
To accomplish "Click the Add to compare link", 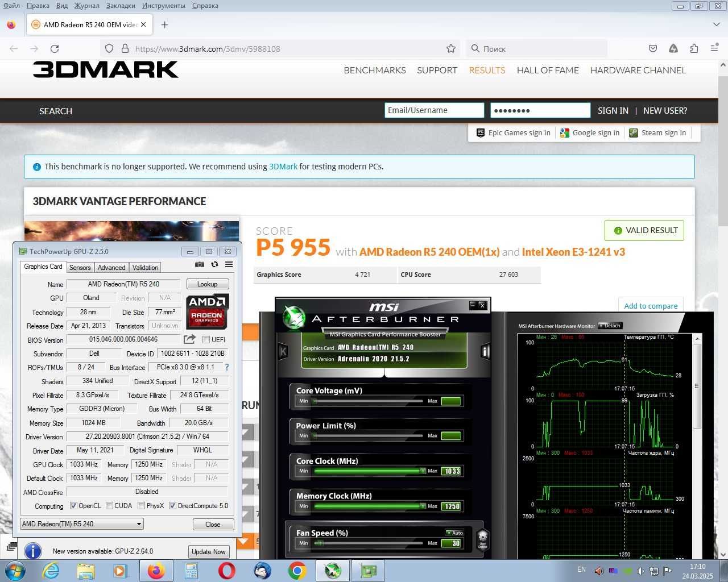I will (651, 306).
